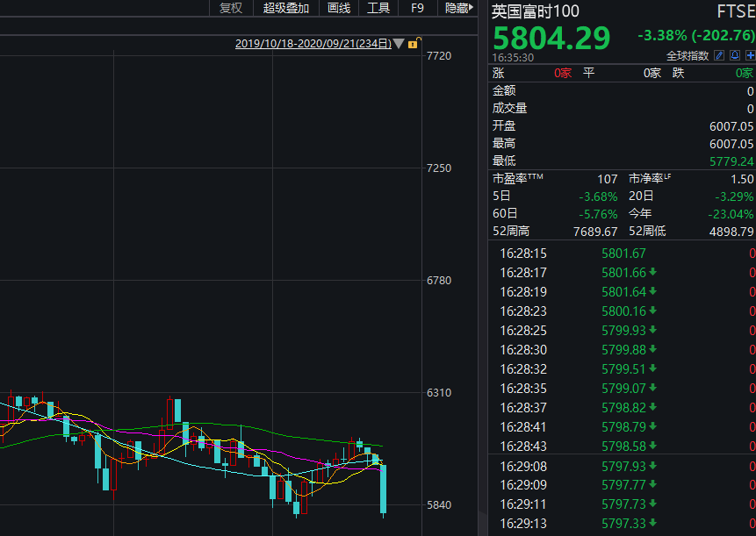Click the 市净率 value 1.50
Image resolution: width=756 pixels, height=536 pixels.
[742, 179]
